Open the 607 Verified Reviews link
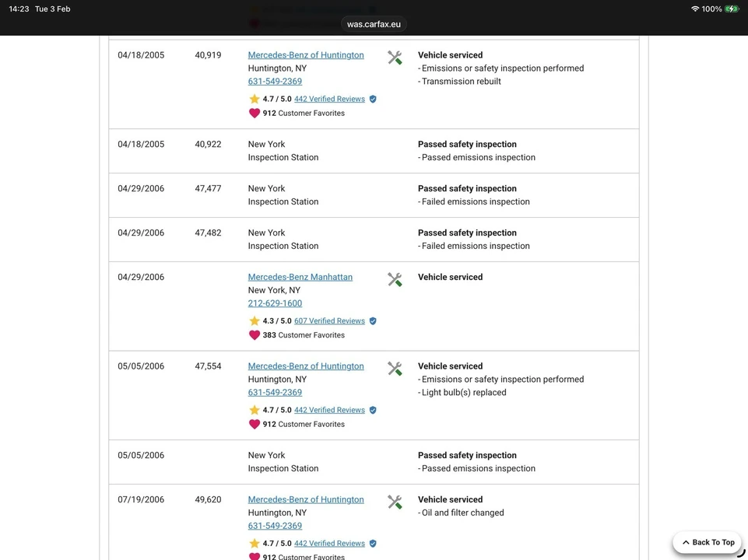The width and height of the screenshot is (748, 560). (329, 321)
